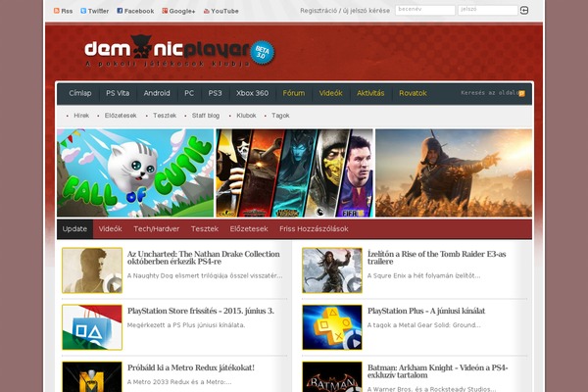Click the Google+ icon
The width and height of the screenshot is (588, 392).
click(165, 11)
